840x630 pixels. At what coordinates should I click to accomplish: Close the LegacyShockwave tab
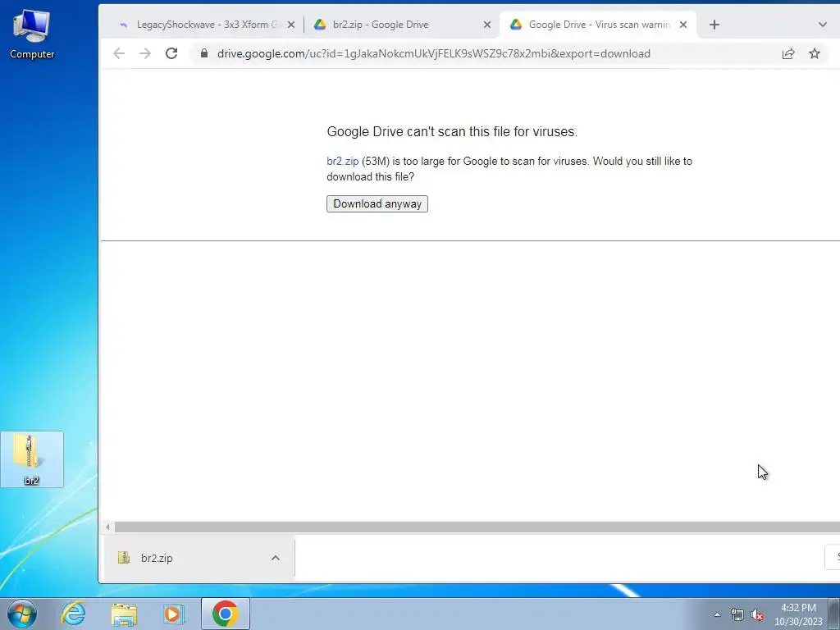click(291, 25)
